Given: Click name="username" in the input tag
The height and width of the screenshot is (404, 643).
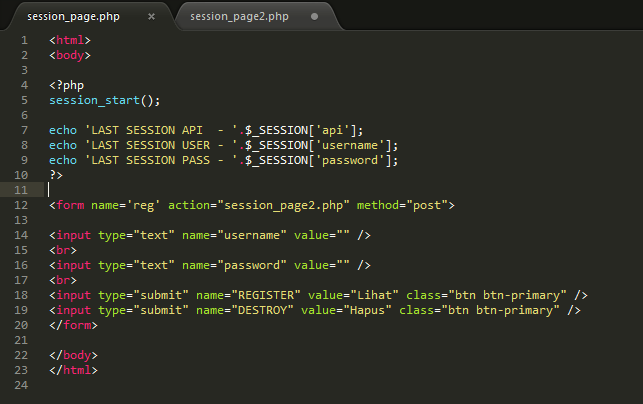Looking at the screenshot, I should coord(234,235).
